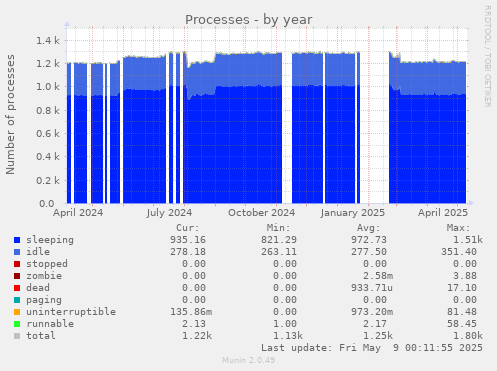Click the '0.2 k' y-axis tick label
This screenshot has height=371, width=497.
(48, 181)
